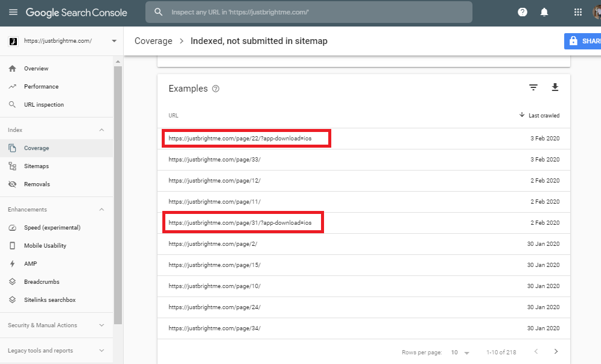Open notifications bell
Viewport: 601px width, 364px height.
coord(544,12)
